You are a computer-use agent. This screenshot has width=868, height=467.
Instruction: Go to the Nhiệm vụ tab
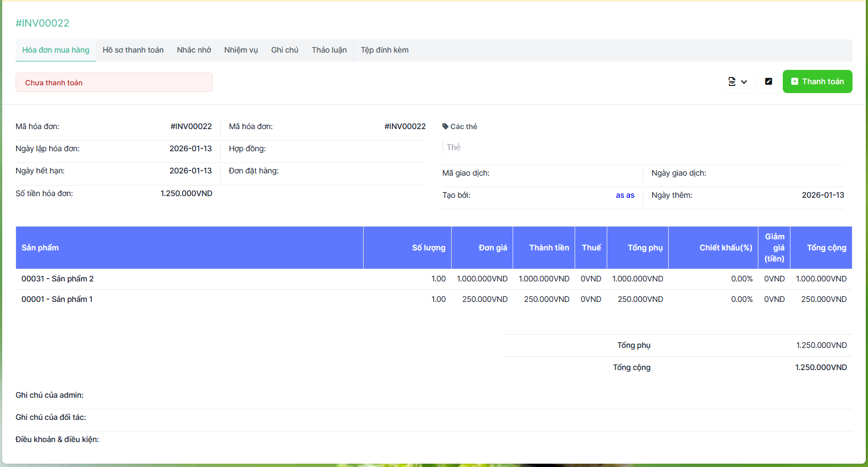241,50
